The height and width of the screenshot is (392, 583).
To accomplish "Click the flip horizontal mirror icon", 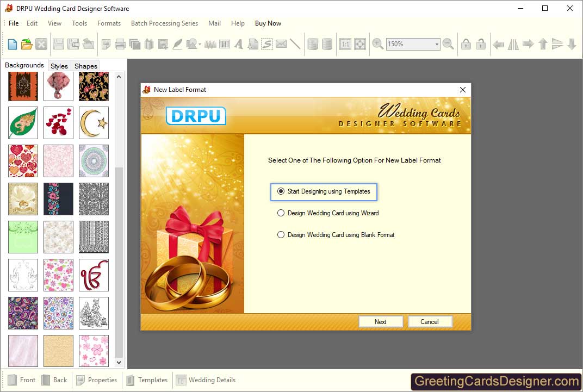I will [513, 45].
